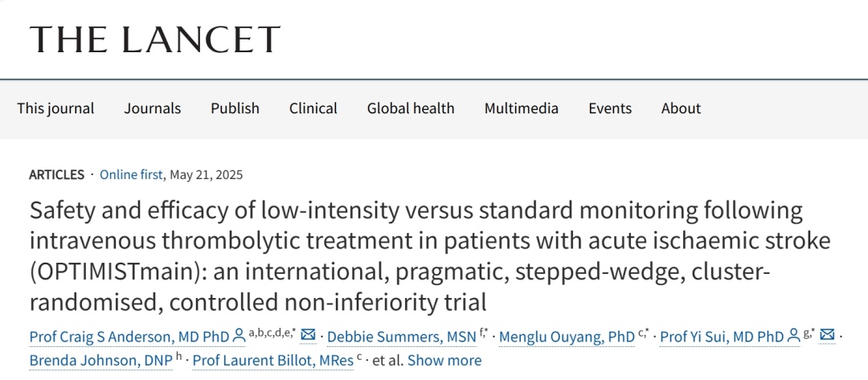This screenshot has height=380, width=868.
Task: Open the Events menu
Action: (x=609, y=108)
